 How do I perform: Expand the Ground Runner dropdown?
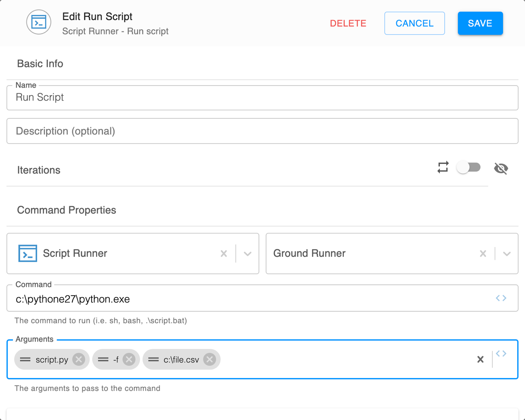coord(506,254)
